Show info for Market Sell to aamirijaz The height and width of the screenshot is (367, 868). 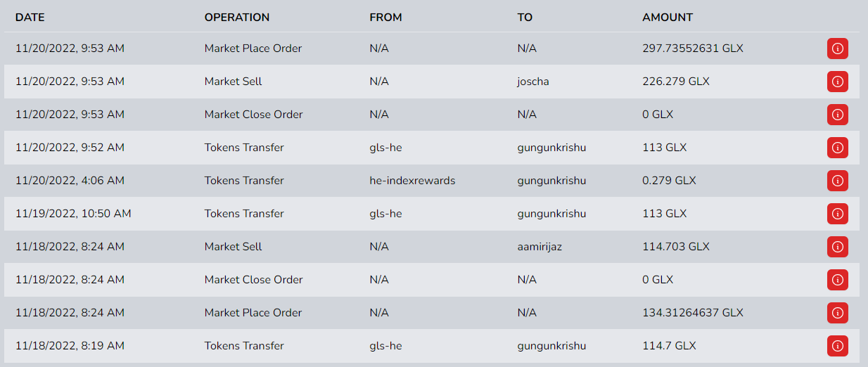(x=837, y=247)
